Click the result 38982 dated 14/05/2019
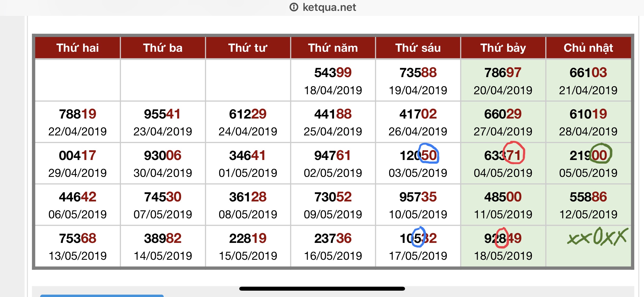644x297 pixels. 163,238
